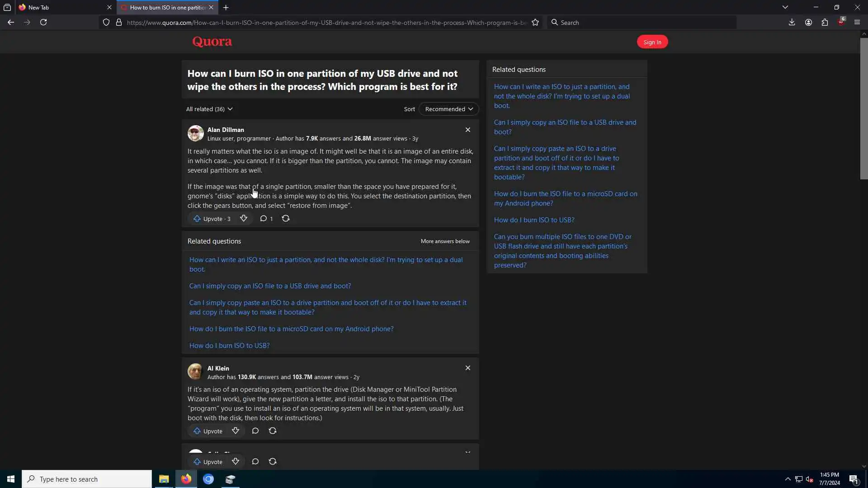Reload the current page
This screenshot has height=488, width=868.
(43, 23)
